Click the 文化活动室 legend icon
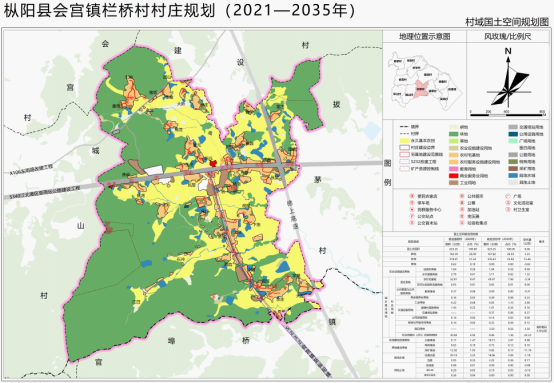 tap(508, 203)
